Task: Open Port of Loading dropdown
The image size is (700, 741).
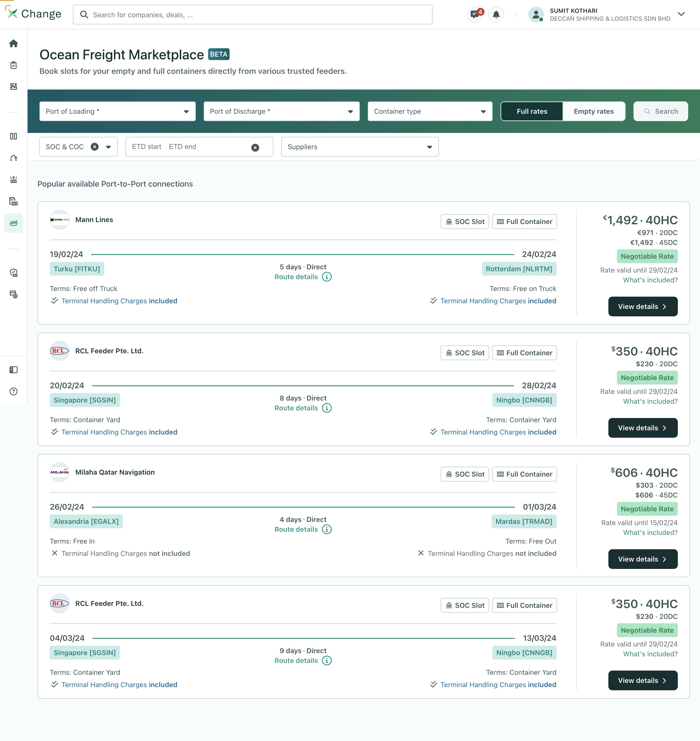Action: tap(117, 111)
